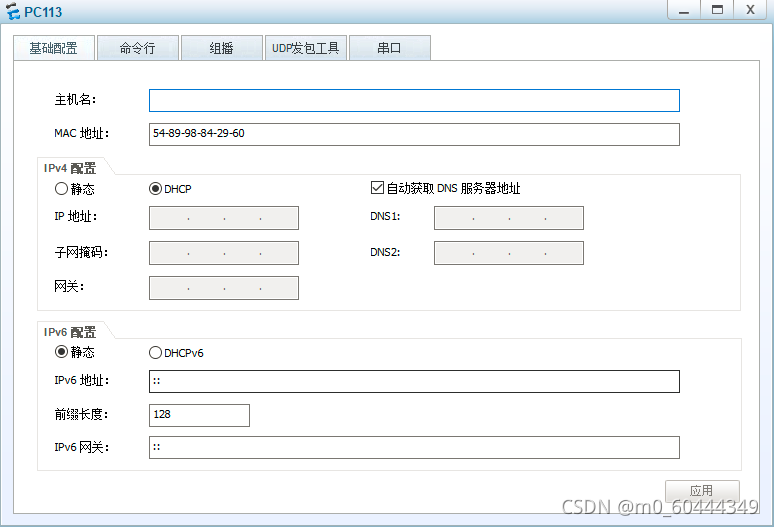774x527 pixels.
Task: Click the IPv6 网关 label
Action: pyautogui.click(x=81, y=447)
